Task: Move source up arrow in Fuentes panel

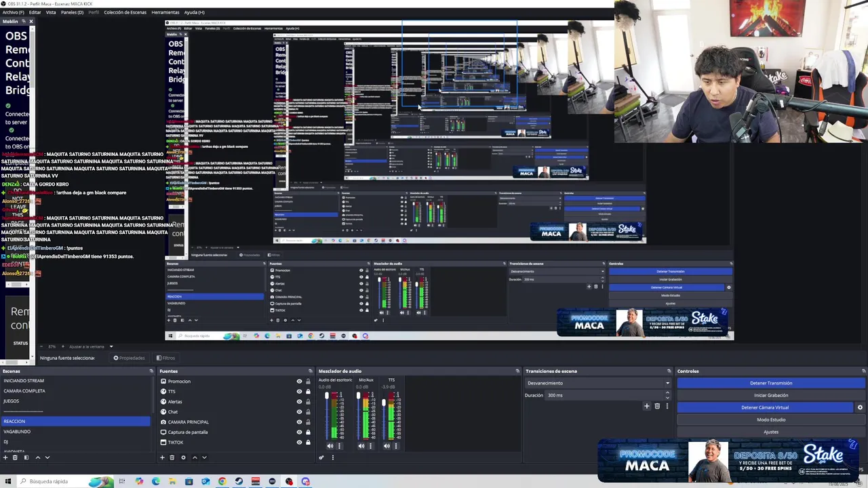Action: tap(195, 457)
